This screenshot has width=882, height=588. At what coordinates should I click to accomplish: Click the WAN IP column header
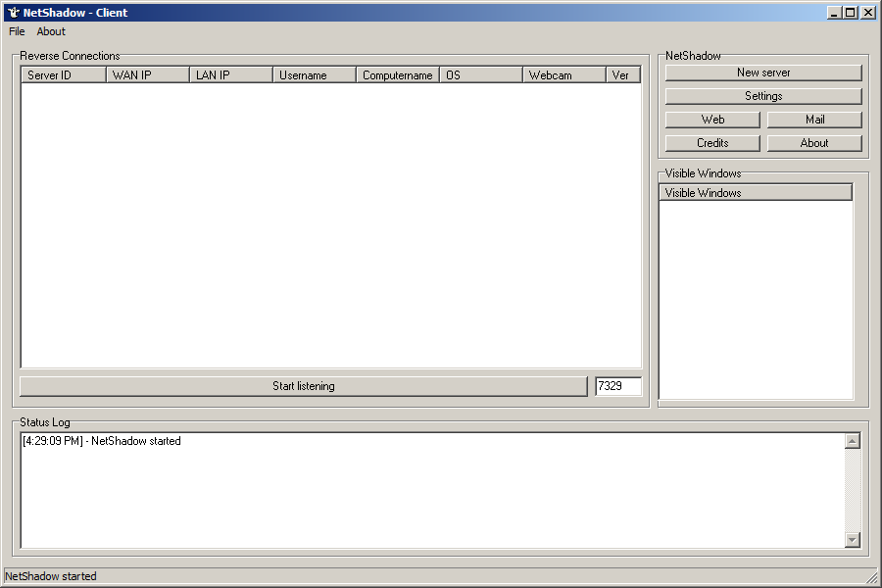pyautogui.click(x=147, y=75)
